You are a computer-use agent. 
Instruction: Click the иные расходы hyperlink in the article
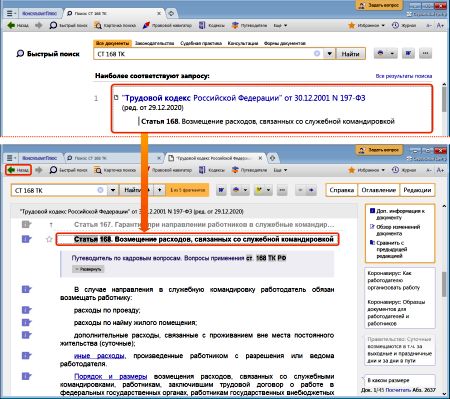click(x=99, y=356)
